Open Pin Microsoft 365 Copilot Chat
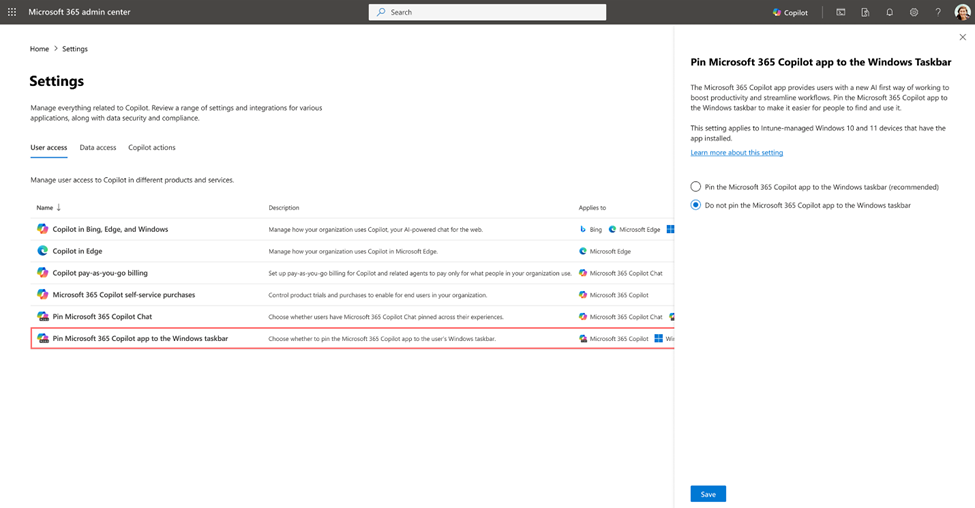 (102, 316)
